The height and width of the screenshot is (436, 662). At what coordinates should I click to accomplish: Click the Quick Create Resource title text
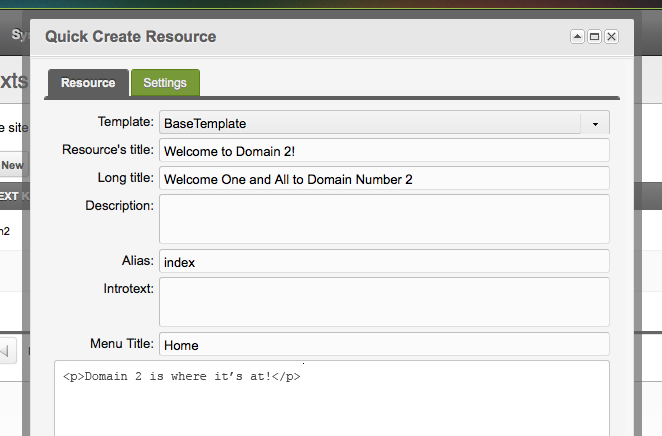coord(130,37)
